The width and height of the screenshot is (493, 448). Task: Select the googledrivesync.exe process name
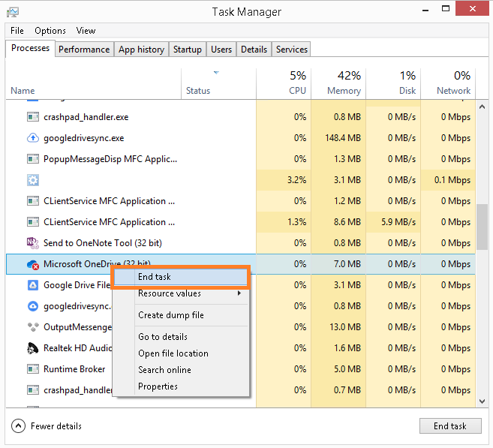(x=83, y=138)
